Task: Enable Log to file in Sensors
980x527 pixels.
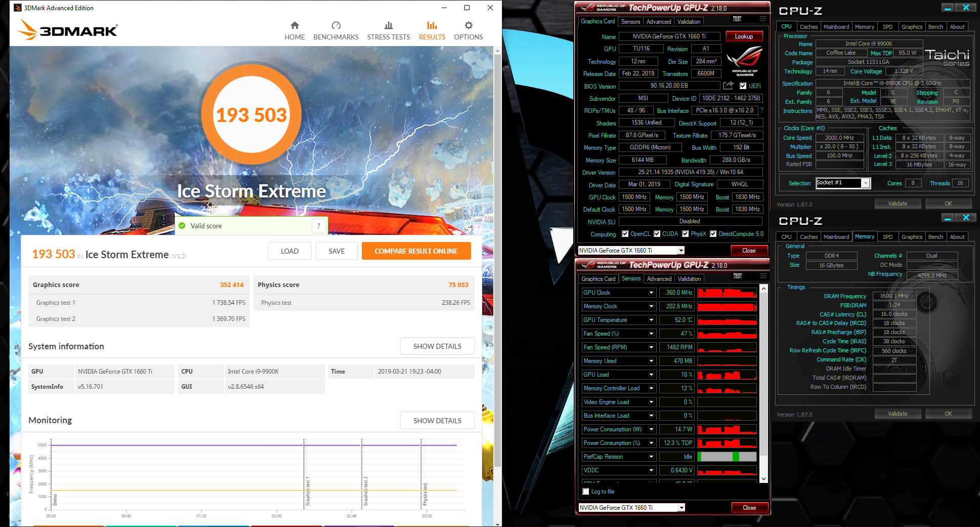Action: (x=586, y=492)
